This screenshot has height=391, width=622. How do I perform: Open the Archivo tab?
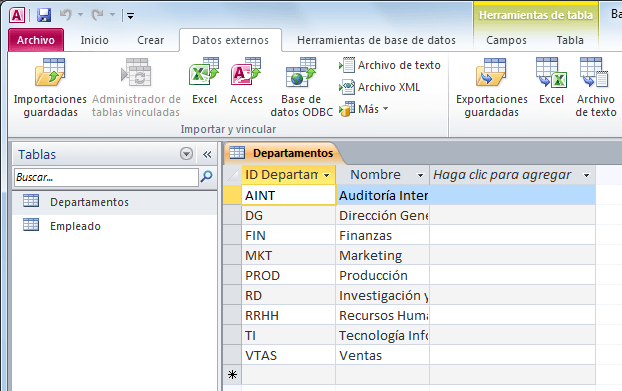pyautogui.click(x=36, y=40)
